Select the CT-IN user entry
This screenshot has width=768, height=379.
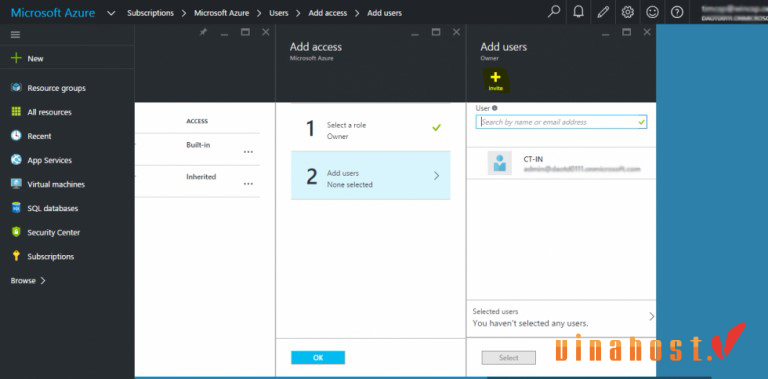coord(561,163)
